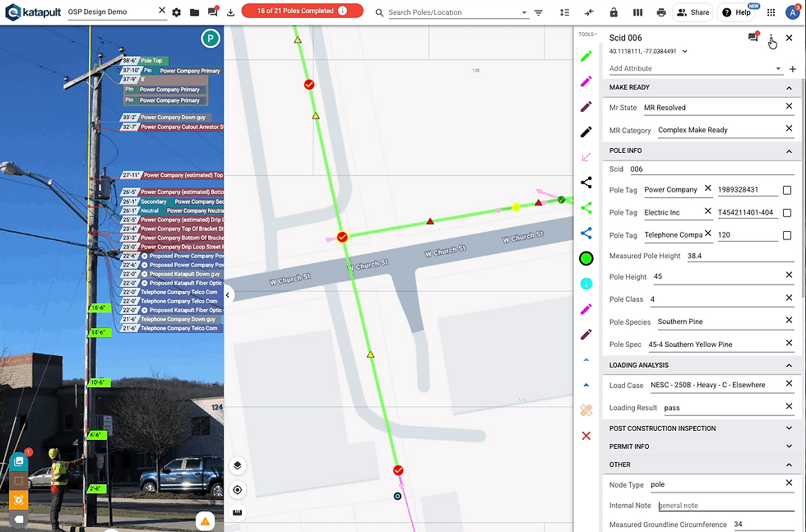The width and height of the screenshot is (806, 532).
Task: Open the filter icon beside the search box
Action: (x=539, y=12)
